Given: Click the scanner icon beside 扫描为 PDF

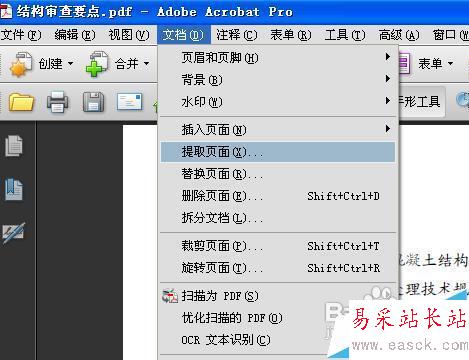Looking at the screenshot, I should (x=170, y=296).
